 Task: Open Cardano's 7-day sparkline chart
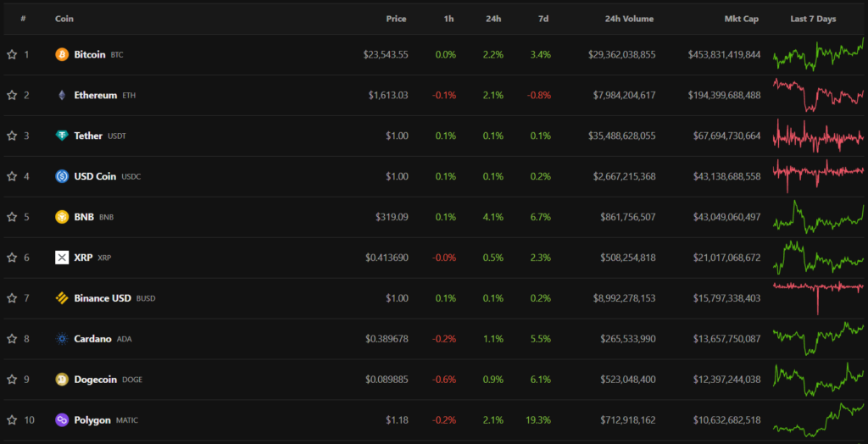coord(819,339)
